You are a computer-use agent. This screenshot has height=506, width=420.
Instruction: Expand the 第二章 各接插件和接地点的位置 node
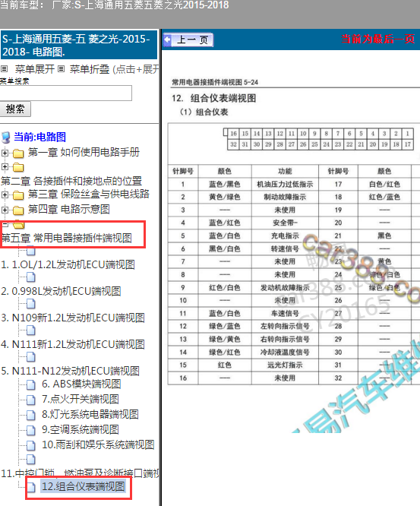click(5, 167)
